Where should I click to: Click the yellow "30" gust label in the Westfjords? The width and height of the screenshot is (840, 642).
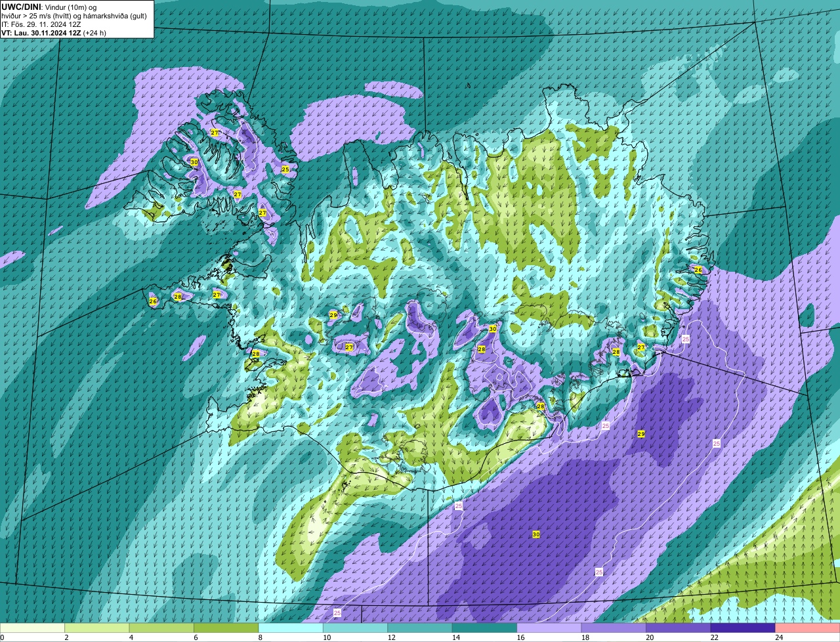[194, 161]
